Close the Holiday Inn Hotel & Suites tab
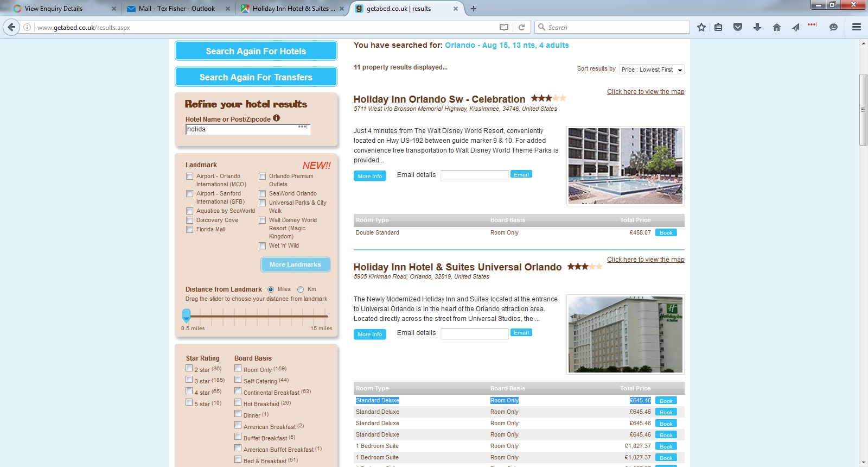 coord(342,9)
